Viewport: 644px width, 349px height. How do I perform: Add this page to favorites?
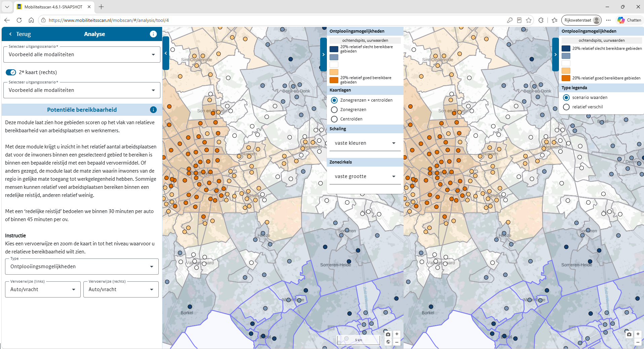(x=529, y=20)
